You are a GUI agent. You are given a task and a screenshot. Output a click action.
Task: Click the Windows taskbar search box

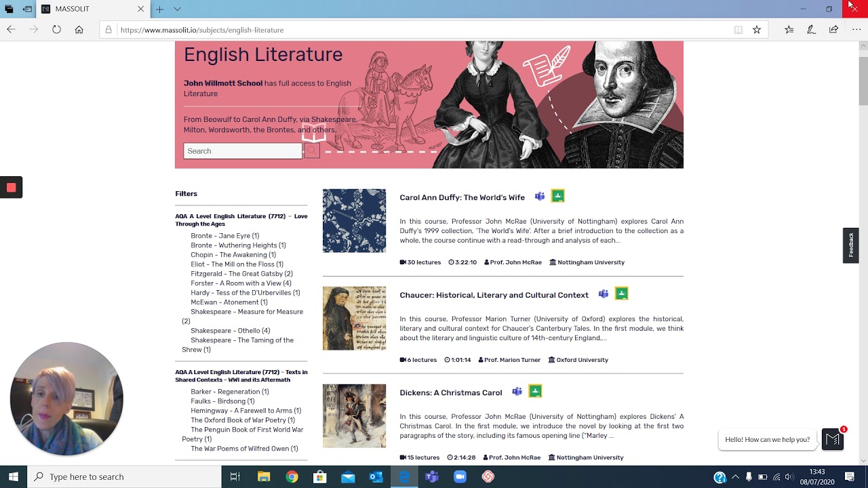click(124, 476)
